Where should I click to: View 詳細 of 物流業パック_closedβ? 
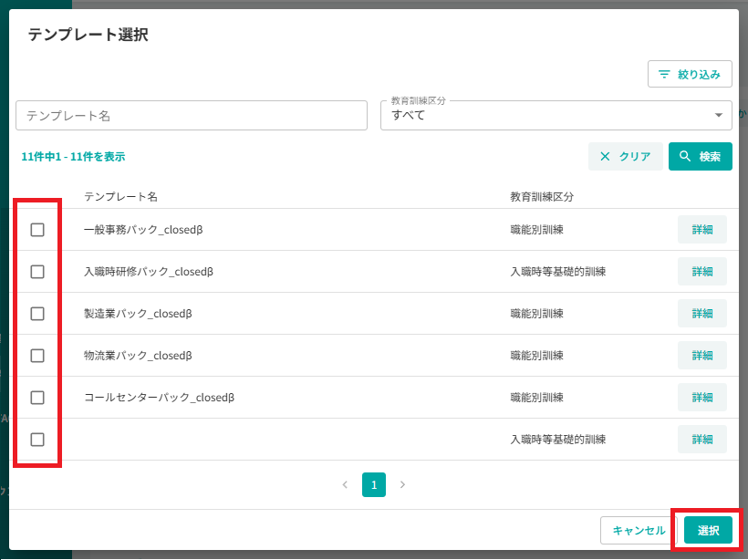click(702, 356)
